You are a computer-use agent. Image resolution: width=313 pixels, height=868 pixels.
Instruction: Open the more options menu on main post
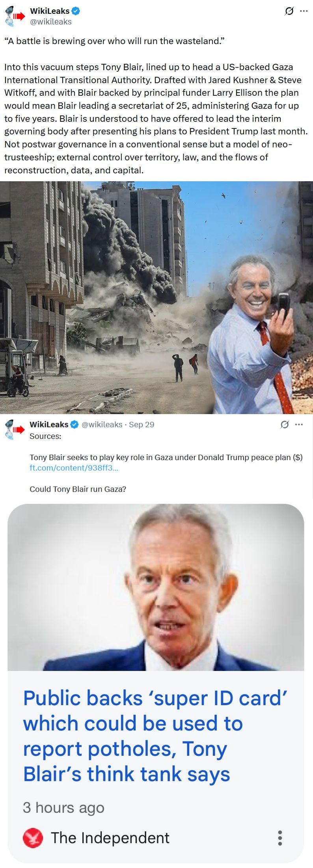point(304,11)
